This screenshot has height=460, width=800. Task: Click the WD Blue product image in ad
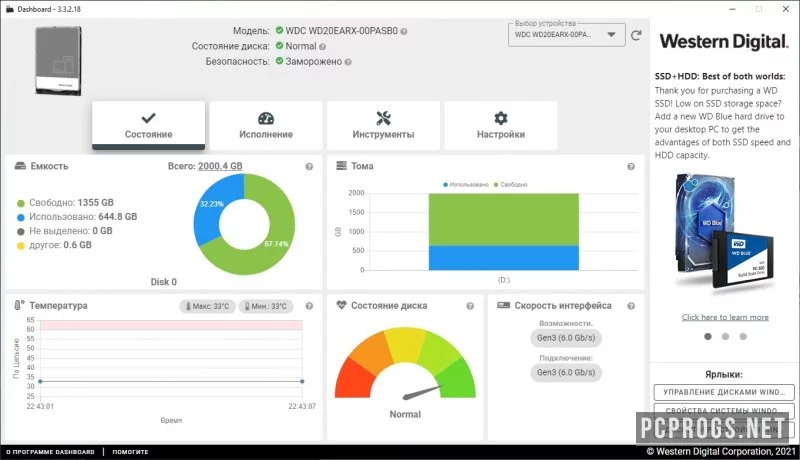pyautogui.click(x=724, y=235)
